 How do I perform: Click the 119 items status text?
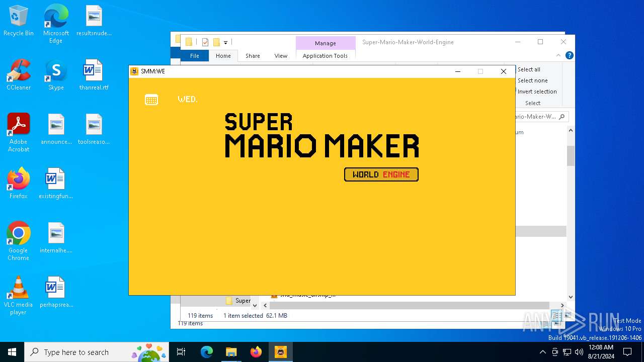point(200,316)
